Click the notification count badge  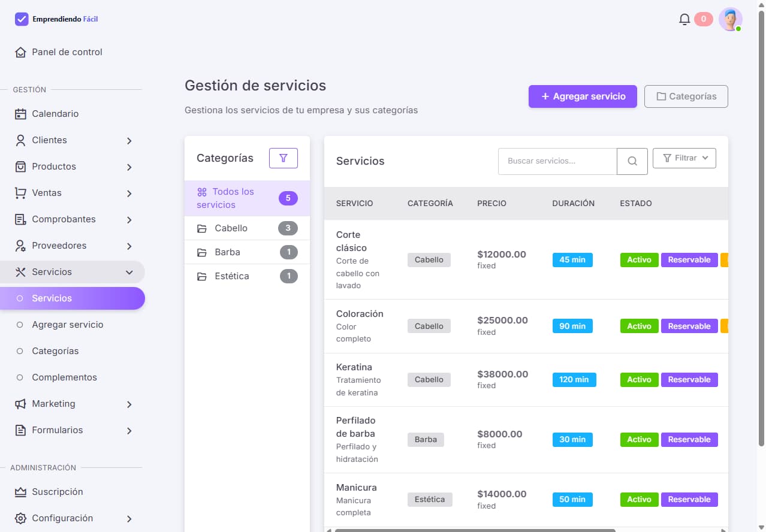pyautogui.click(x=703, y=19)
